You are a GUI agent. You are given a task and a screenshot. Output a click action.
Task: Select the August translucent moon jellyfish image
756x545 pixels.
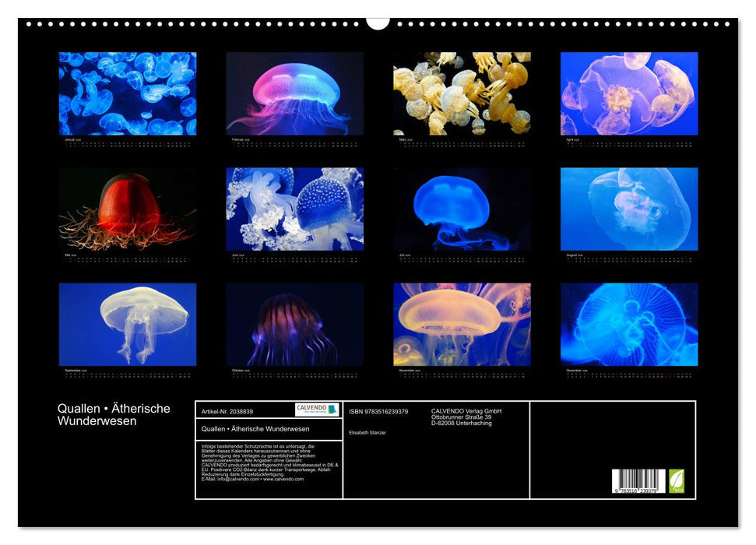[x=629, y=209]
